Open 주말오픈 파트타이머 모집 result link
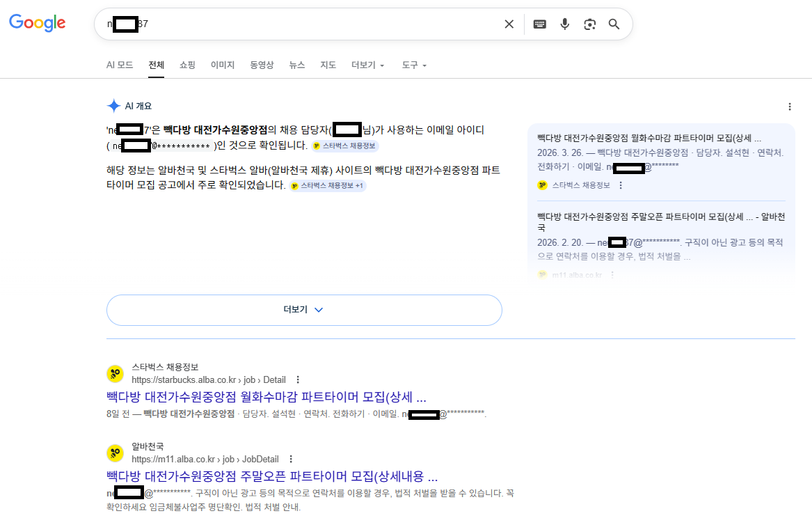Viewport: 812px width, 525px height. tap(271, 477)
